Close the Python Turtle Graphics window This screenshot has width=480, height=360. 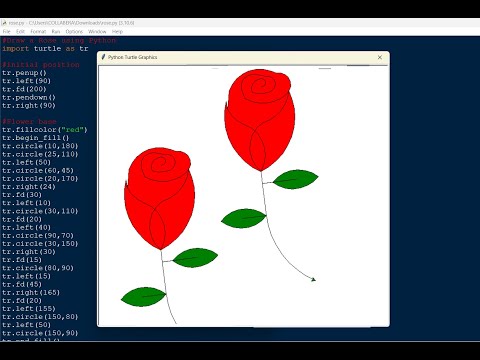click(x=380, y=57)
